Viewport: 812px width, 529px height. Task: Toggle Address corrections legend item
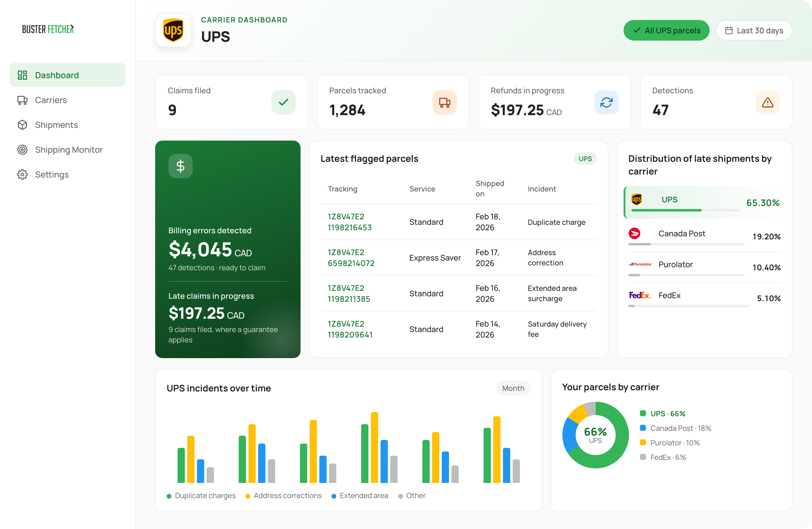pos(284,496)
